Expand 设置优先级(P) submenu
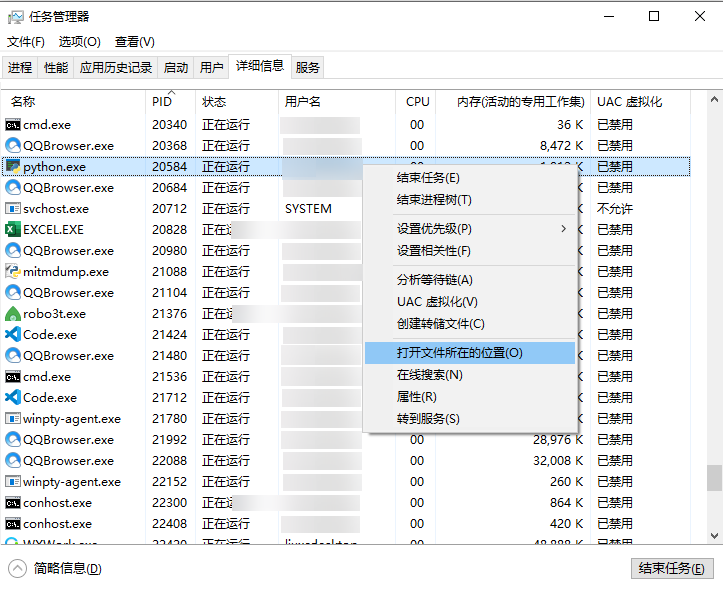 [469, 229]
